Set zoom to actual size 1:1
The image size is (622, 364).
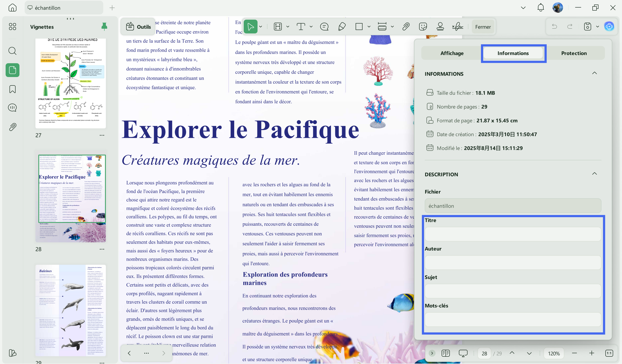point(609,353)
